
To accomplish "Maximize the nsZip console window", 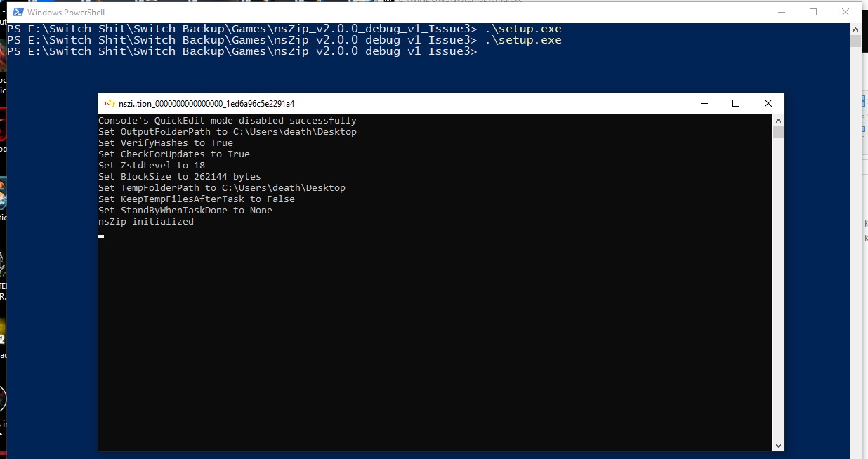I will (736, 103).
